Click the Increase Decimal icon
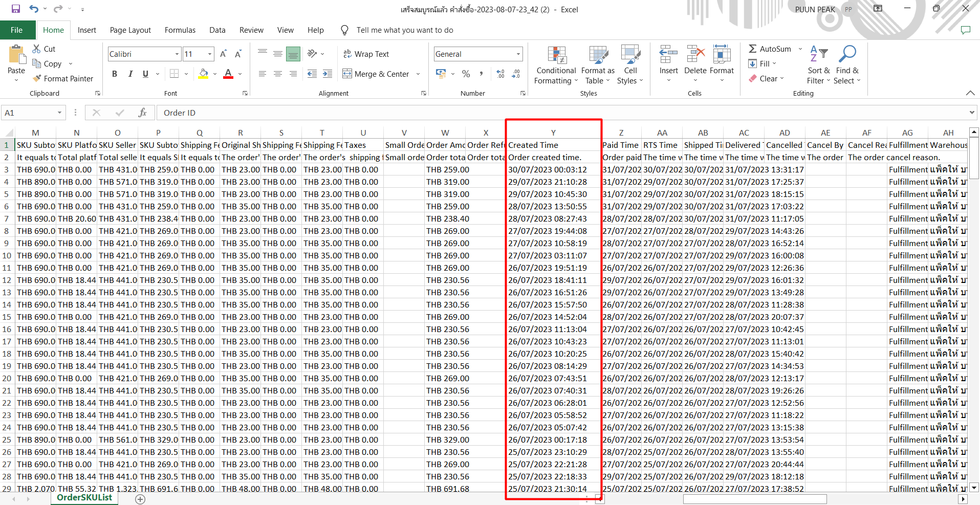The width and height of the screenshot is (980, 505). tap(500, 74)
